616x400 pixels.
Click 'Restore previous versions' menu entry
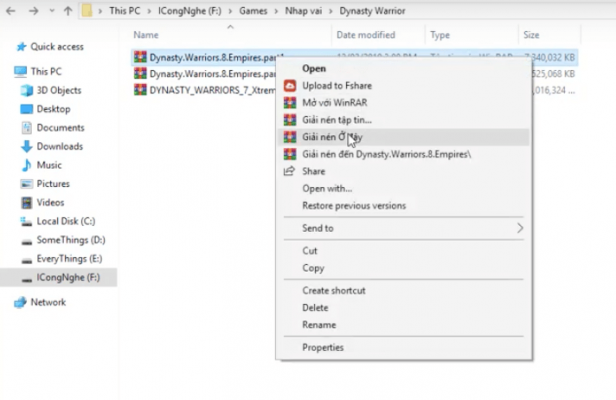coord(354,205)
